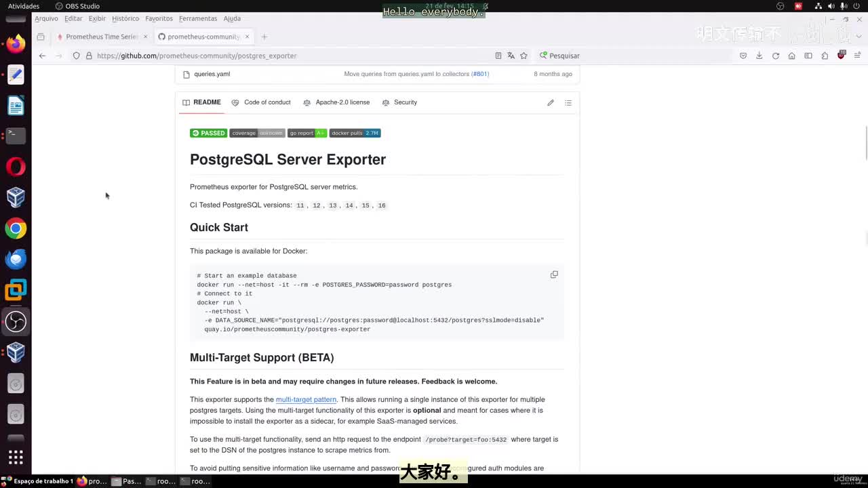
Task: Open the Favoritos menu
Action: coord(159,18)
